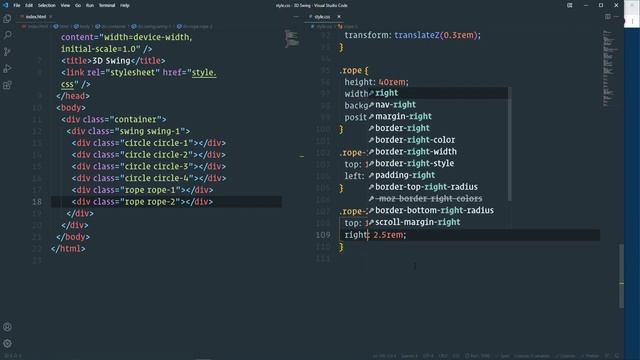Image resolution: width=640 pixels, height=360 pixels.
Task: Open the File menu
Action: click(x=17, y=5)
